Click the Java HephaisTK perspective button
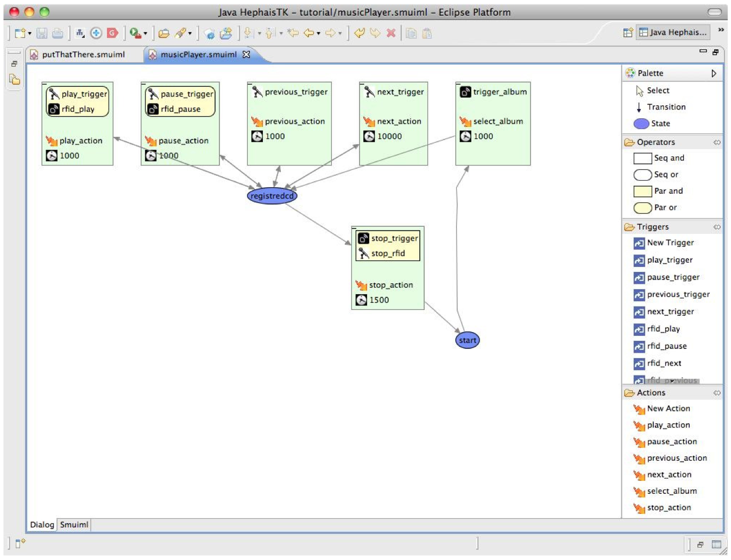Viewport: 731px width, 560px height. (673, 33)
